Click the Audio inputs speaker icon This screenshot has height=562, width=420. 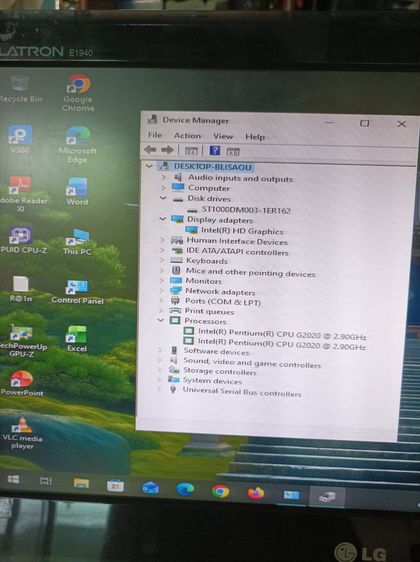pyautogui.click(x=178, y=177)
